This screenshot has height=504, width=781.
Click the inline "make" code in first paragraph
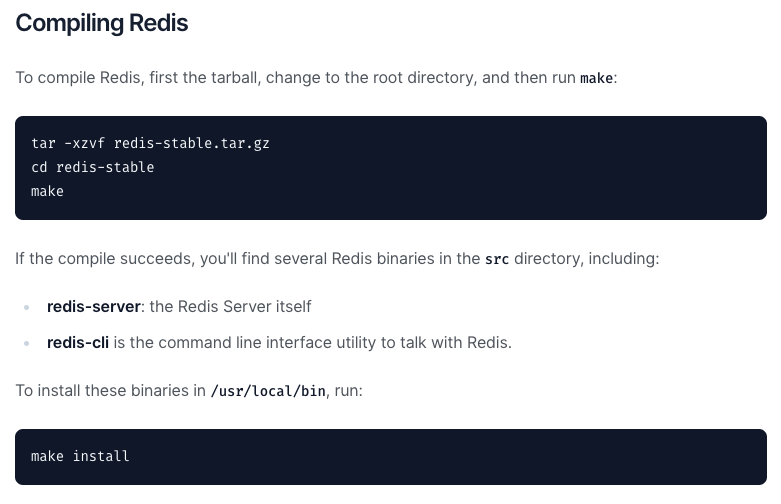click(596, 78)
